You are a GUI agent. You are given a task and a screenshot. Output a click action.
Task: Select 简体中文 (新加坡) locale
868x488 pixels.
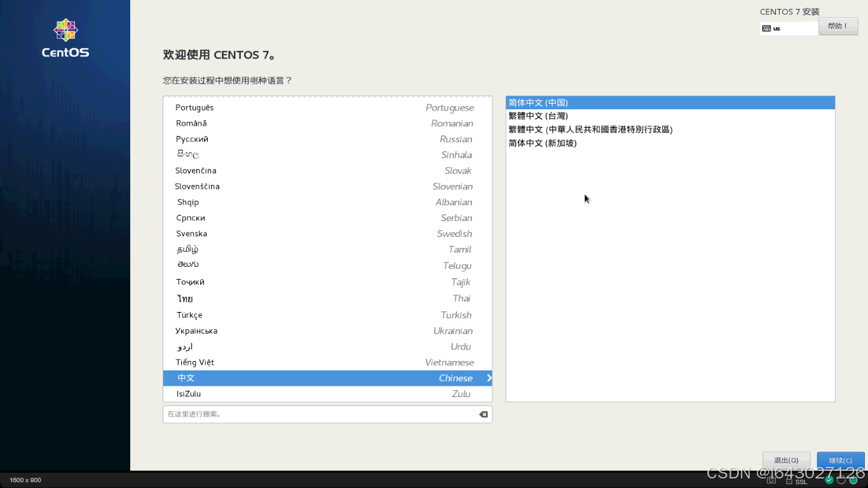point(670,144)
